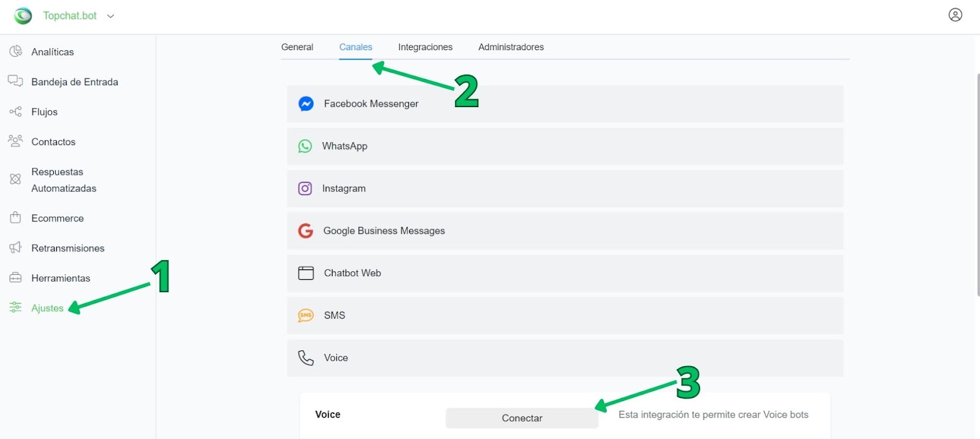Switch to the General tab

coord(297,47)
